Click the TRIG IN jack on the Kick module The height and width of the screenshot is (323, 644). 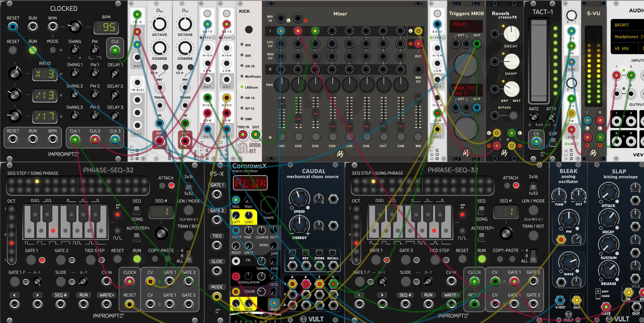coord(243,135)
